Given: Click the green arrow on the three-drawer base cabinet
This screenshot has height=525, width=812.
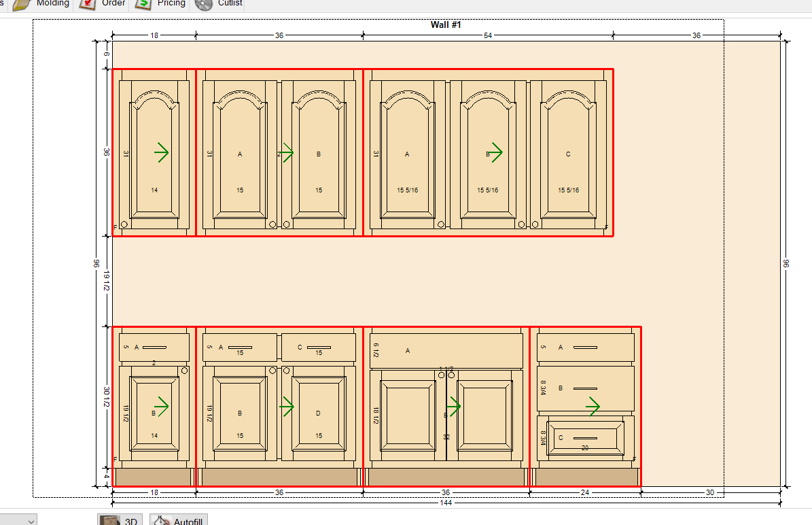Looking at the screenshot, I should pos(593,407).
